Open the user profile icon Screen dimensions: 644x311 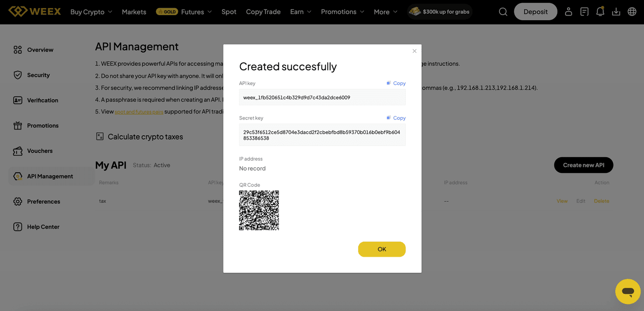click(568, 12)
